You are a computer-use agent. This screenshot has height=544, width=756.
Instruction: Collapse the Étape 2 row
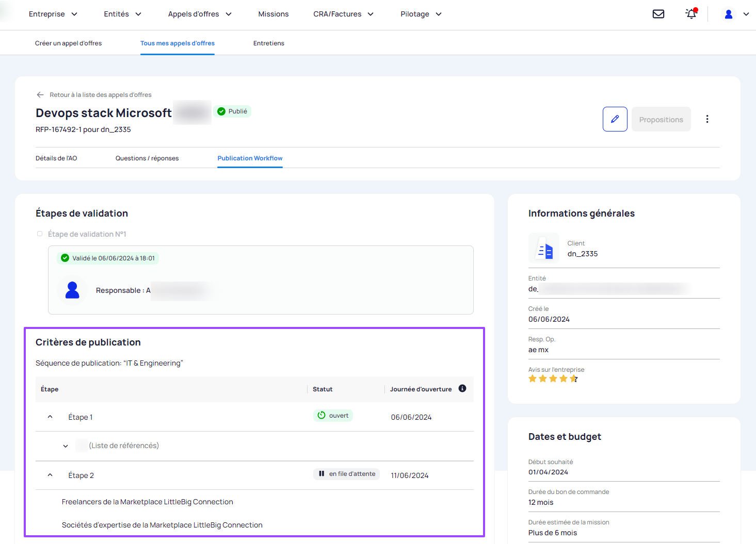tap(50, 475)
